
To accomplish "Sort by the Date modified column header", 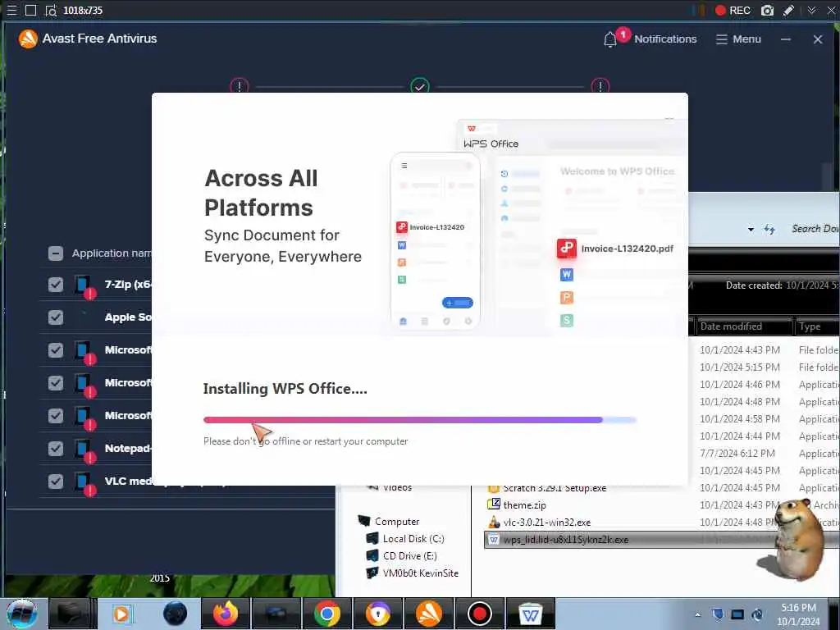I will pyautogui.click(x=745, y=326).
